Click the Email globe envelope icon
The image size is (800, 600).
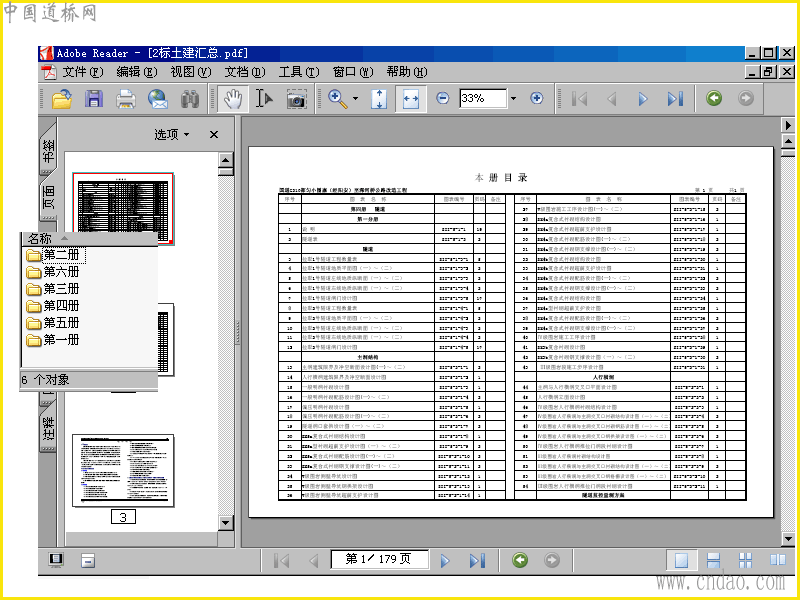pyautogui.click(x=158, y=98)
